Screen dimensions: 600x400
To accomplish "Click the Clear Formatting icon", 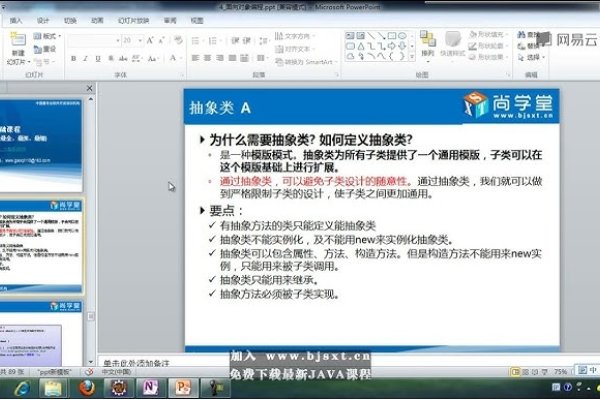I will (x=178, y=40).
